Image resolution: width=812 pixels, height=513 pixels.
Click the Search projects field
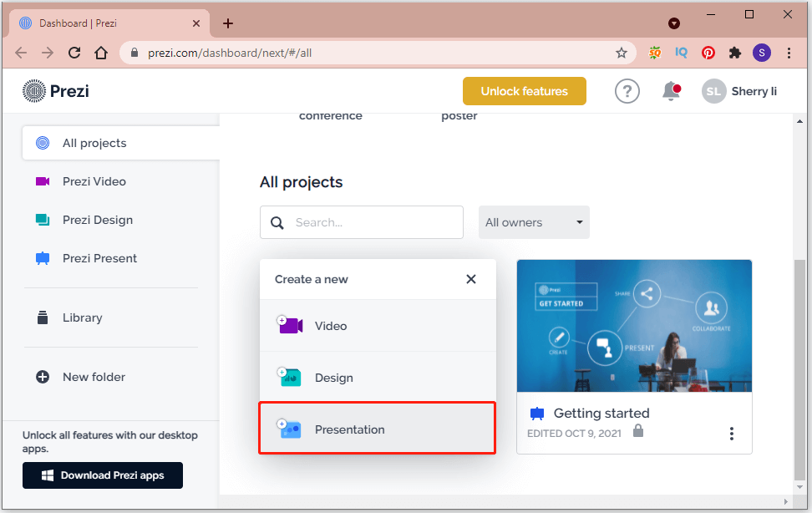coord(362,222)
